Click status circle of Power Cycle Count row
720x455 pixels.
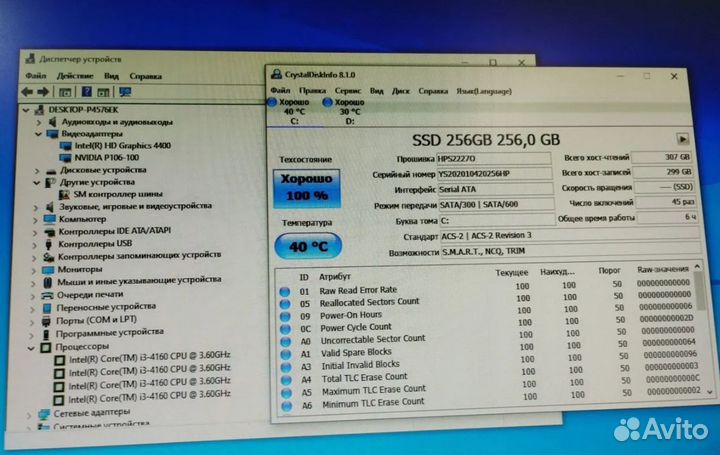(286, 329)
